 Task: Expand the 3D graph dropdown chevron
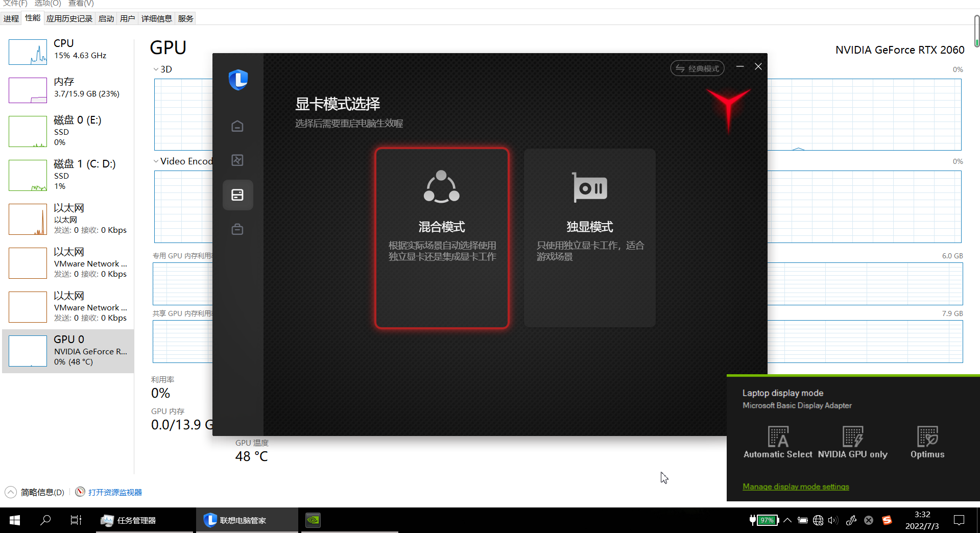coord(156,69)
